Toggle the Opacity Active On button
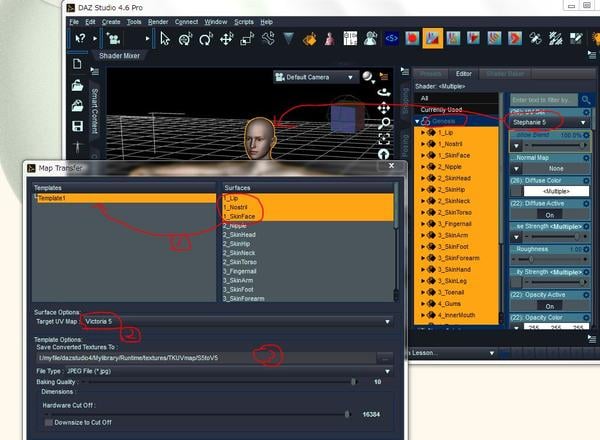This screenshot has width=600, height=440. 549,306
